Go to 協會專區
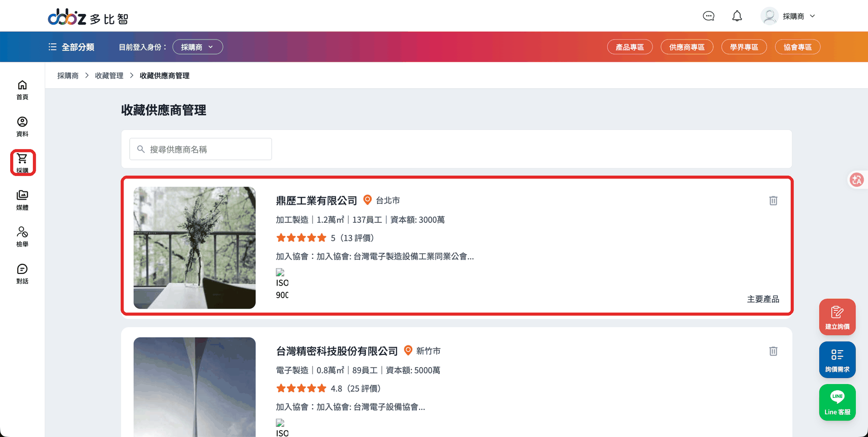Viewport: 868px width, 437px height. 798,47
